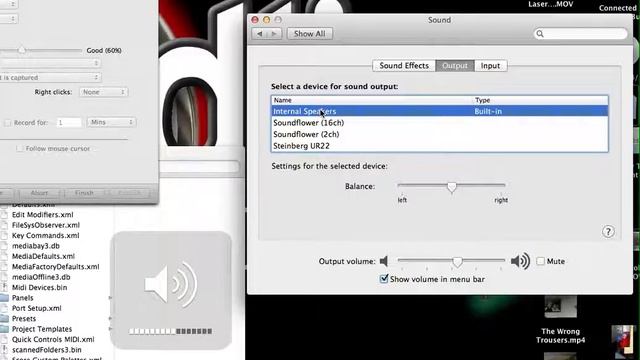Open the Mins units dropdown
This screenshot has height=360, width=640.
111,122
